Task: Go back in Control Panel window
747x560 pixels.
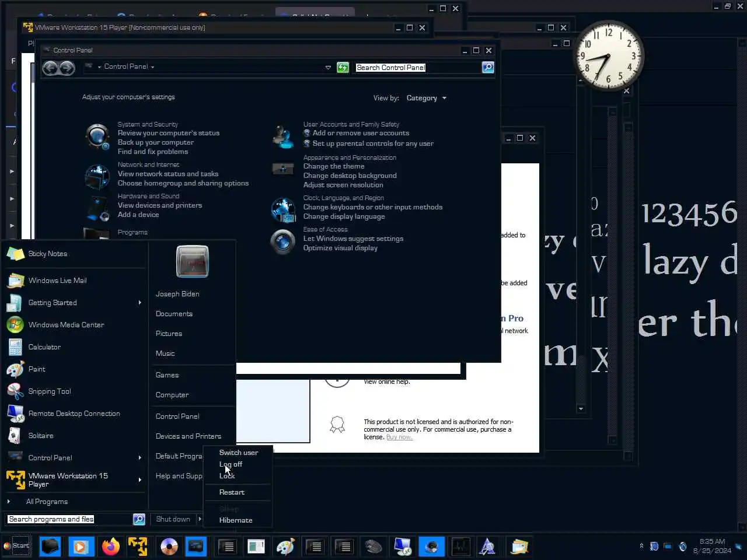Action: pyautogui.click(x=51, y=68)
